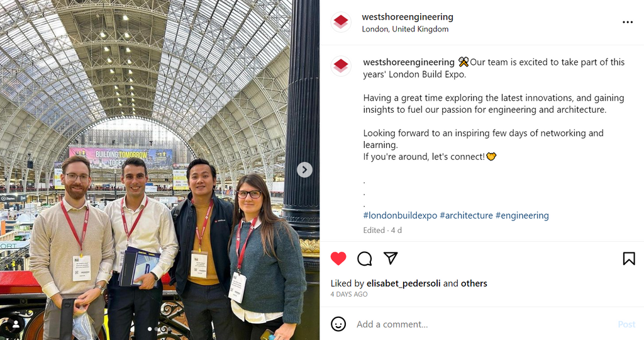Open the three-dots more options menu
Screen dimensions: 644x340
click(x=628, y=22)
